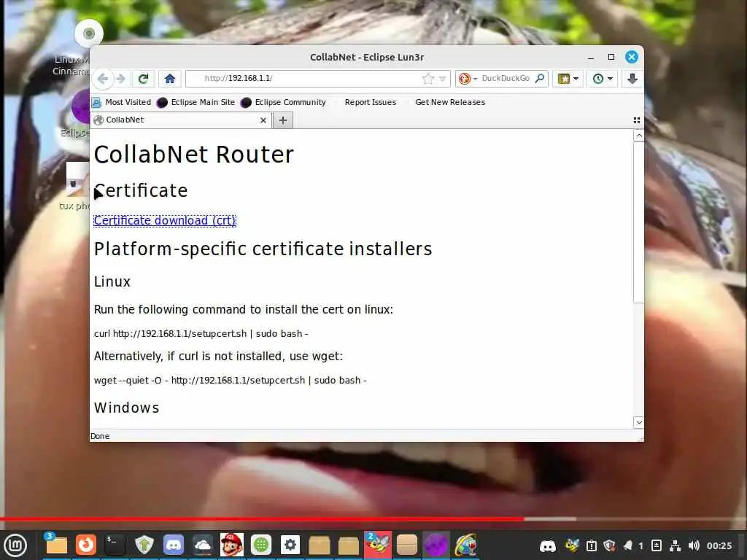The image size is (747, 560).
Task: Click the vertical scrollbar thumb
Action: (x=639, y=222)
